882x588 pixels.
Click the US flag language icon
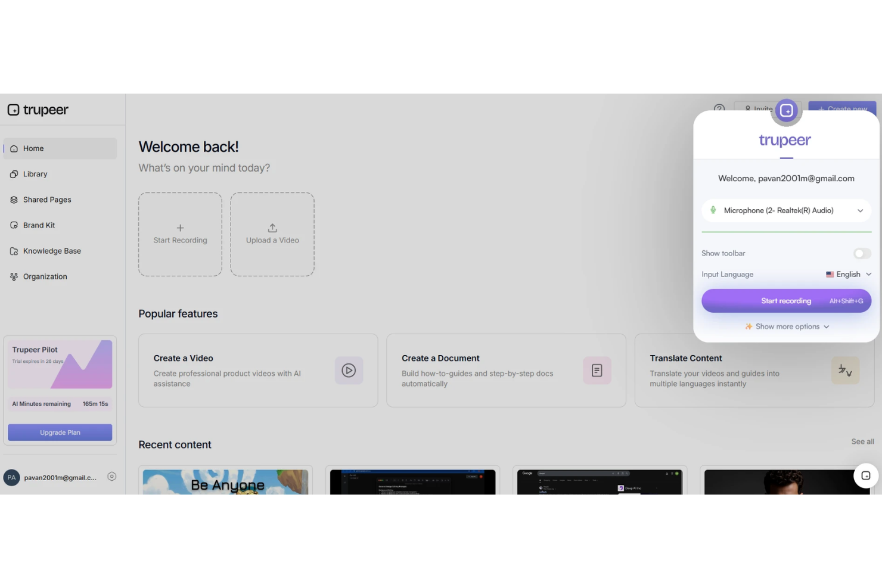pos(830,275)
